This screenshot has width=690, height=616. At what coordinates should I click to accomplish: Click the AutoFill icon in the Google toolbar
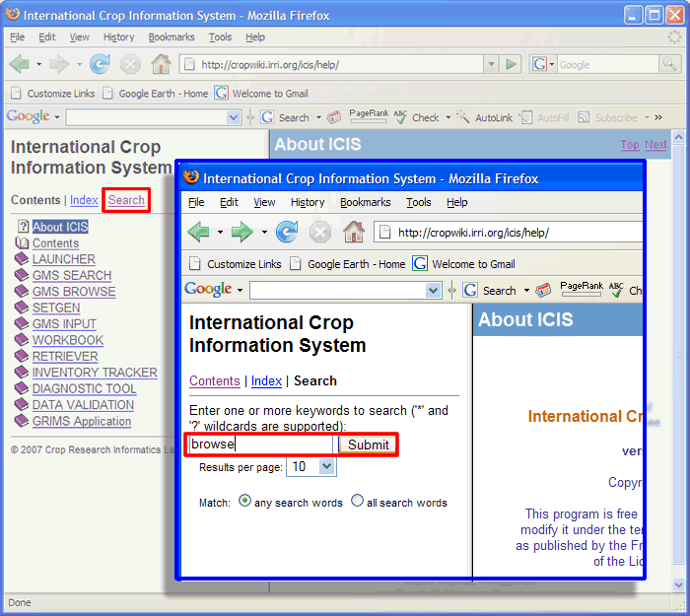[x=525, y=117]
